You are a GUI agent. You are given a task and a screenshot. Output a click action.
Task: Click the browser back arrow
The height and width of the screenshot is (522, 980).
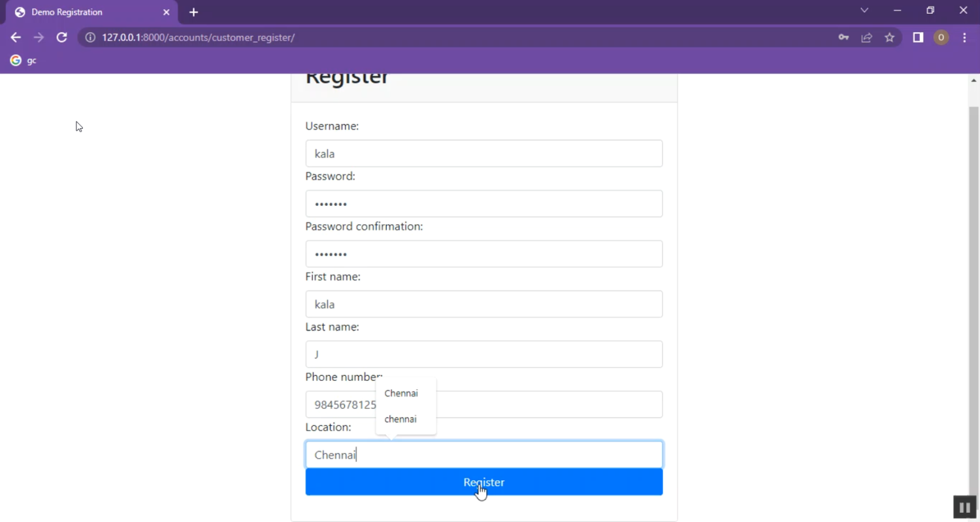pos(16,37)
